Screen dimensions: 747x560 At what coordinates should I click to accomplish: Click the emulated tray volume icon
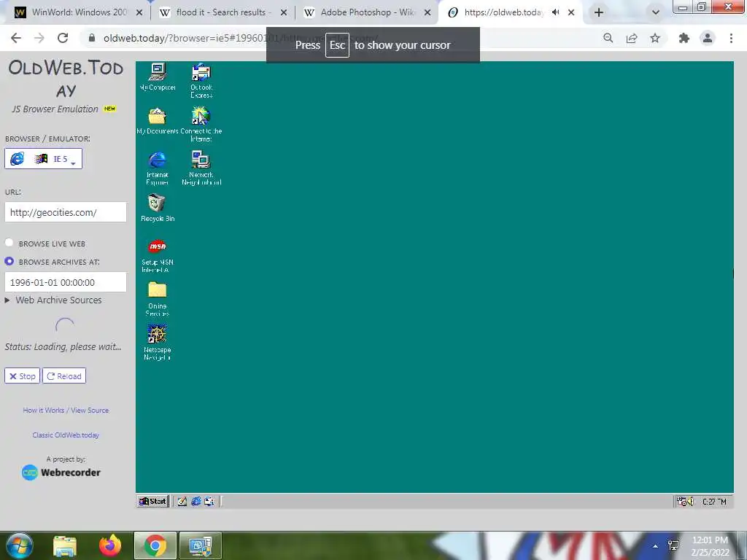click(x=690, y=502)
